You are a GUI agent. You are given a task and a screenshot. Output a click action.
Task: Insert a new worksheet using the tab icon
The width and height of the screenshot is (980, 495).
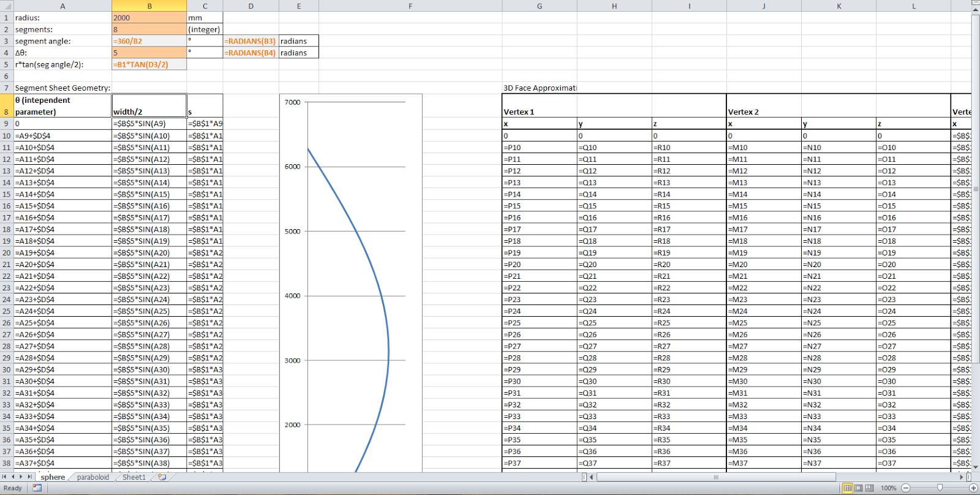(x=162, y=477)
